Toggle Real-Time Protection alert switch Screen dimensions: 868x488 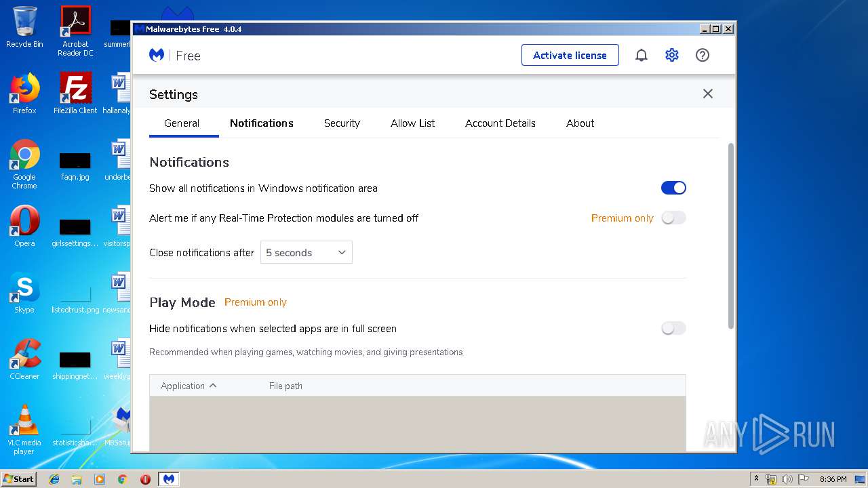click(x=673, y=218)
